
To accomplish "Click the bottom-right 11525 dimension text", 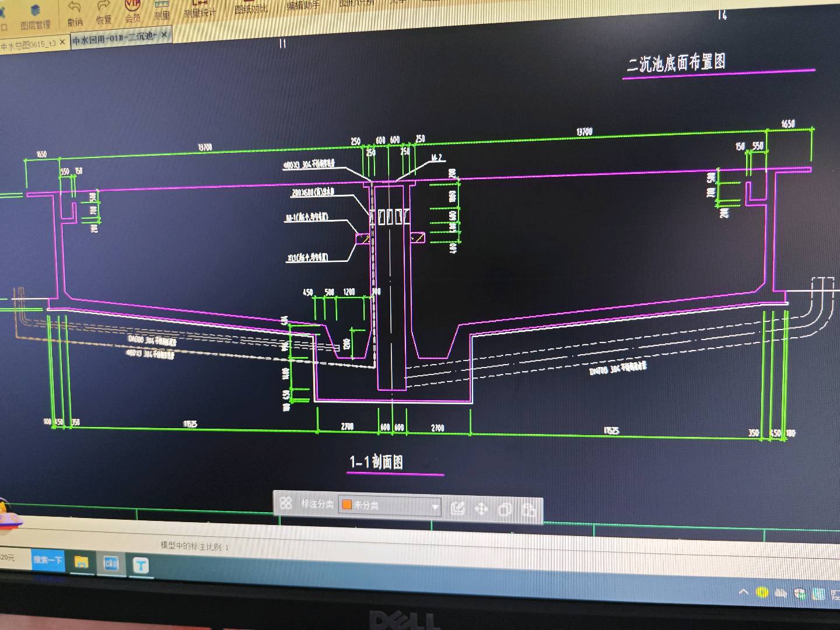I will tap(611, 430).
